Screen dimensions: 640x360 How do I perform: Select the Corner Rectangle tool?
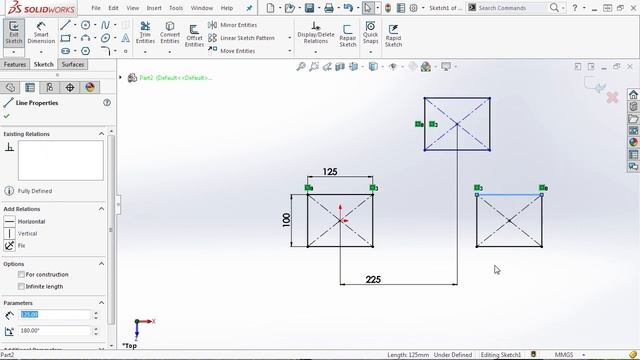65,38
